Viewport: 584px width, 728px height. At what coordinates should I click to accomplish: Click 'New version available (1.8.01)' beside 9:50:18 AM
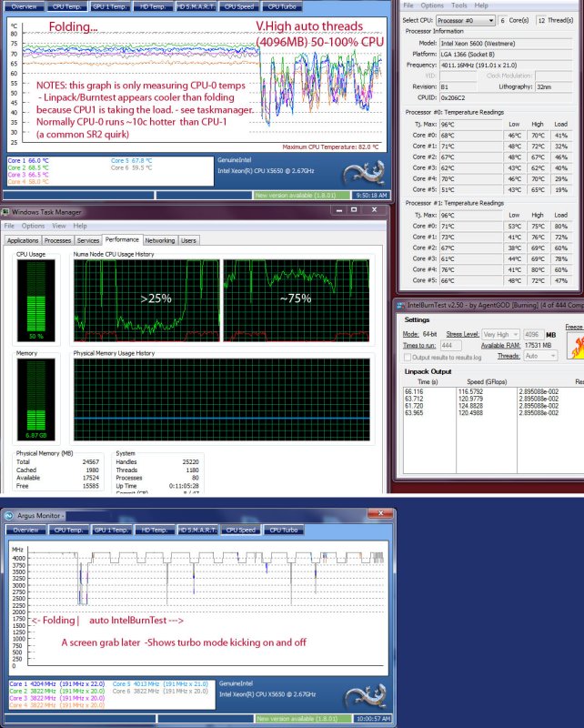point(302,196)
